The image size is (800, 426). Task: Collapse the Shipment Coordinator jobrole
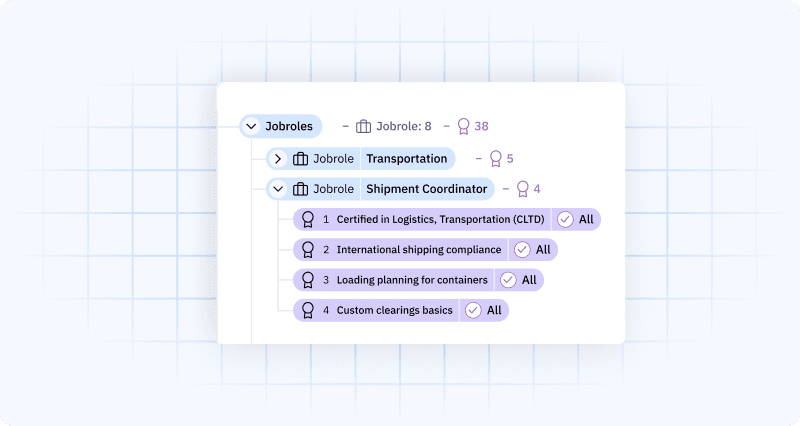click(278, 189)
